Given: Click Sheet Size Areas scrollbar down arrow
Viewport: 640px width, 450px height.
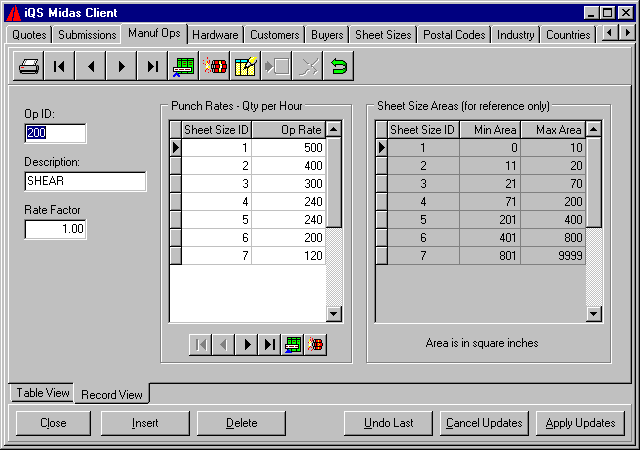Looking at the screenshot, I should pyautogui.click(x=593, y=314).
